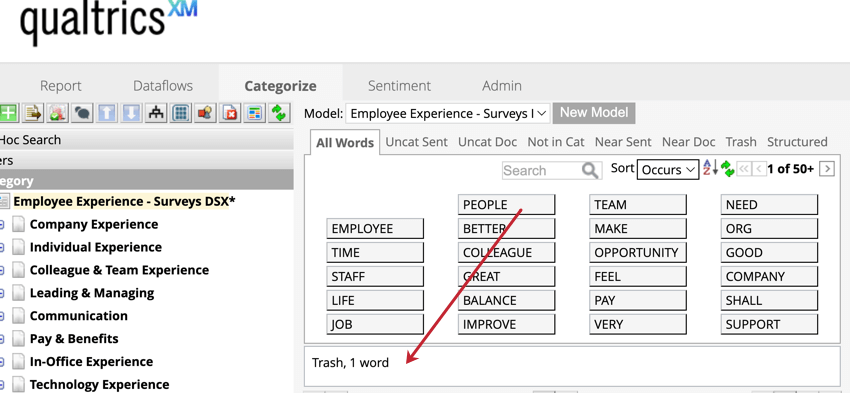Click the COMPANY word button

coord(769,276)
